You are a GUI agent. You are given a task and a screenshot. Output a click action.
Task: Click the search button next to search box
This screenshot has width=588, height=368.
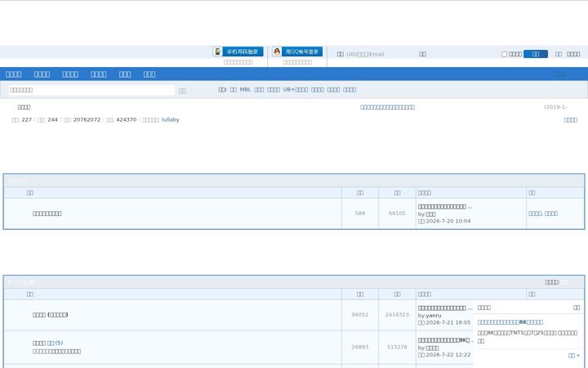point(182,91)
